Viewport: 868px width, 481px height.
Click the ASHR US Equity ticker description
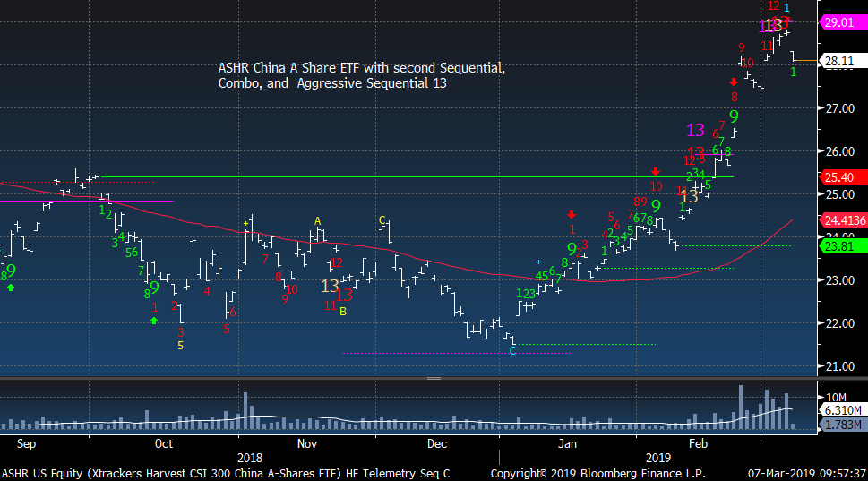coord(226,474)
